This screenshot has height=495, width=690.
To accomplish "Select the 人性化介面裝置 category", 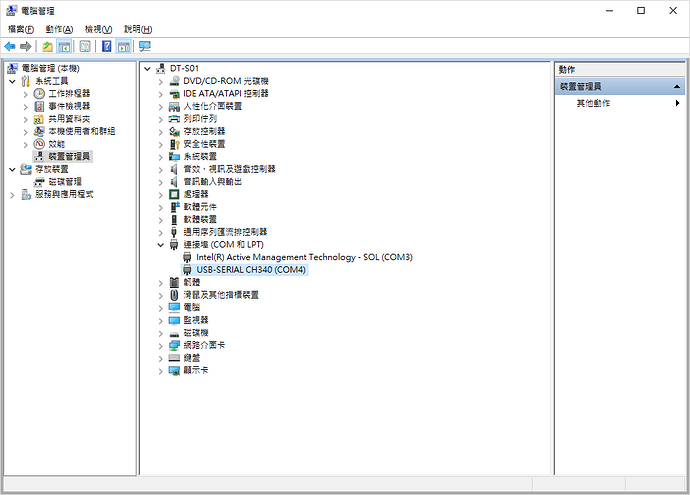I will [213, 106].
